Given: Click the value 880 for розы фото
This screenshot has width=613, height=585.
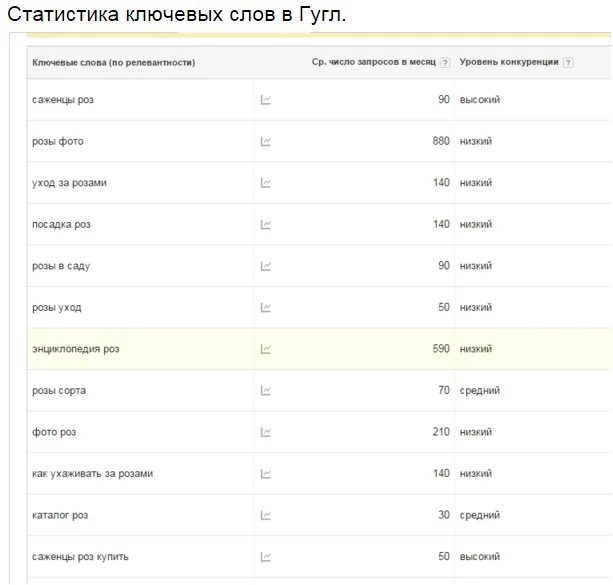Looking at the screenshot, I should 441,141.
